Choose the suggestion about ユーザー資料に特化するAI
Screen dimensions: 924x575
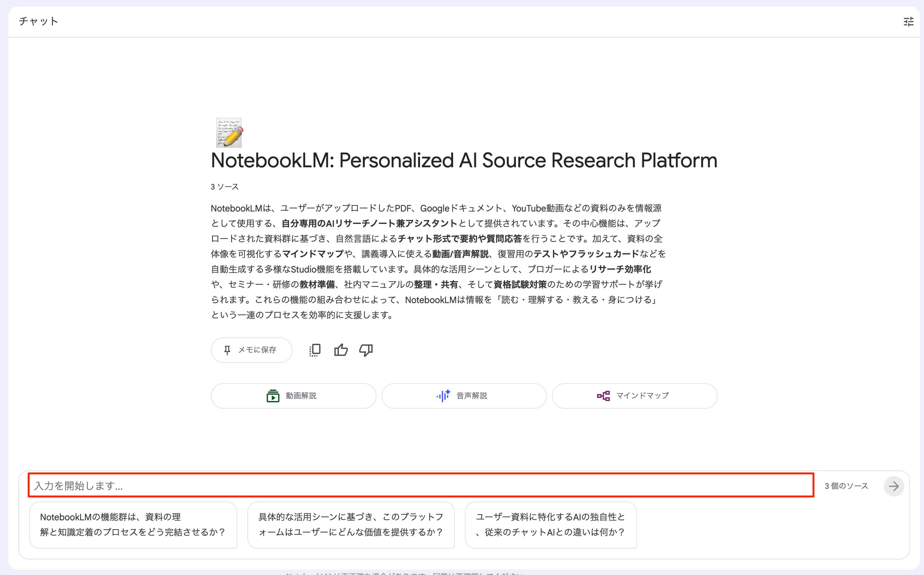point(550,525)
